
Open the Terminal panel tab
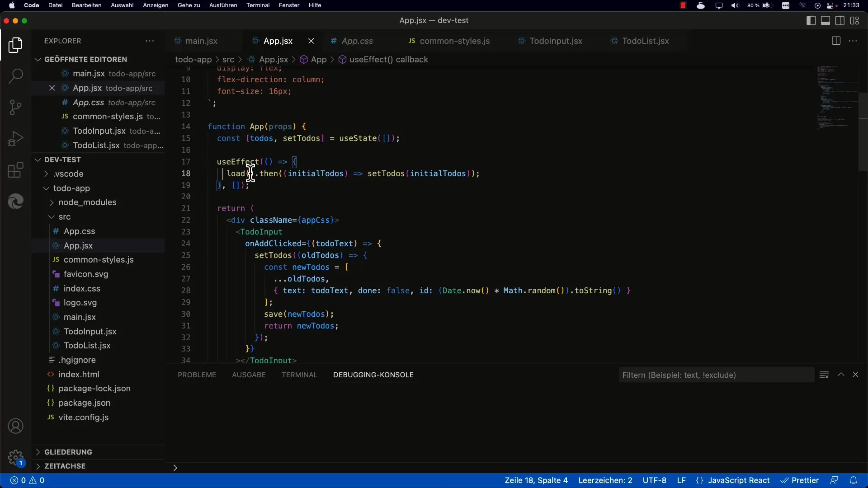click(x=299, y=375)
